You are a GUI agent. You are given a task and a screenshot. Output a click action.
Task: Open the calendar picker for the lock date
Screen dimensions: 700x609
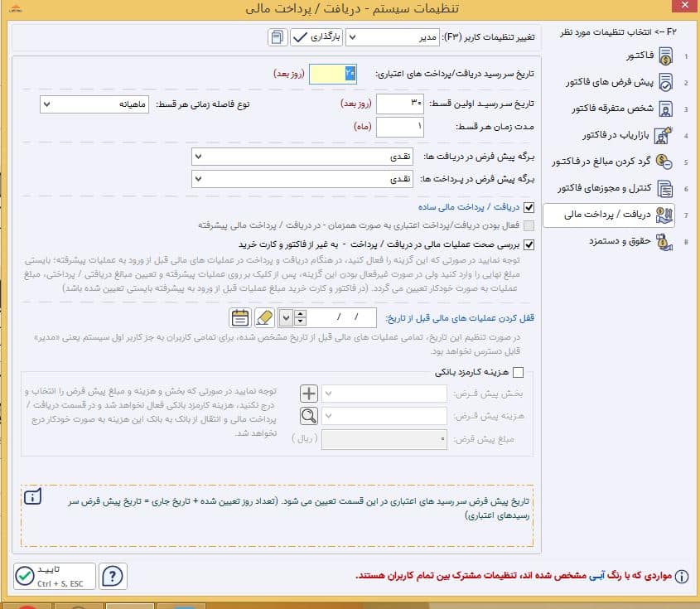point(240,318)
